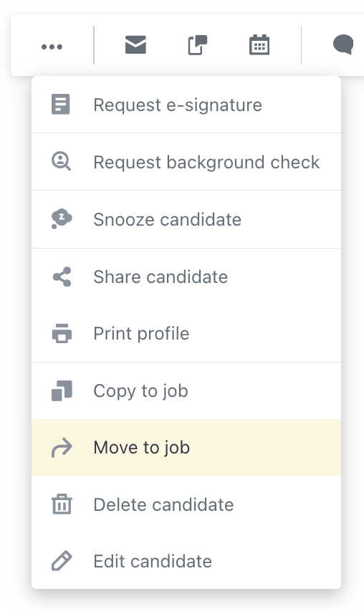Select Snooze candidate option
Screen dimensions: 364x609
coord(186,219)
